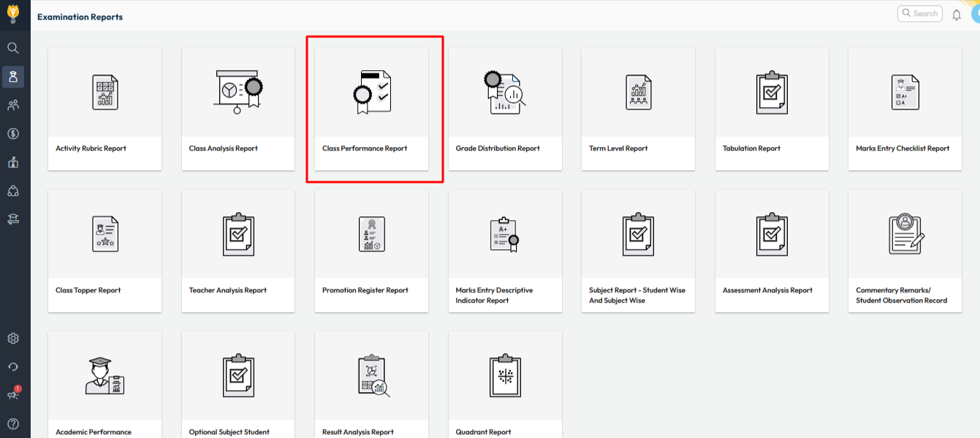Viewport: 980px width, 438px height.
Task: Open the Class Performance Report card
Action: pyautogui.click(x=371, y=110)
